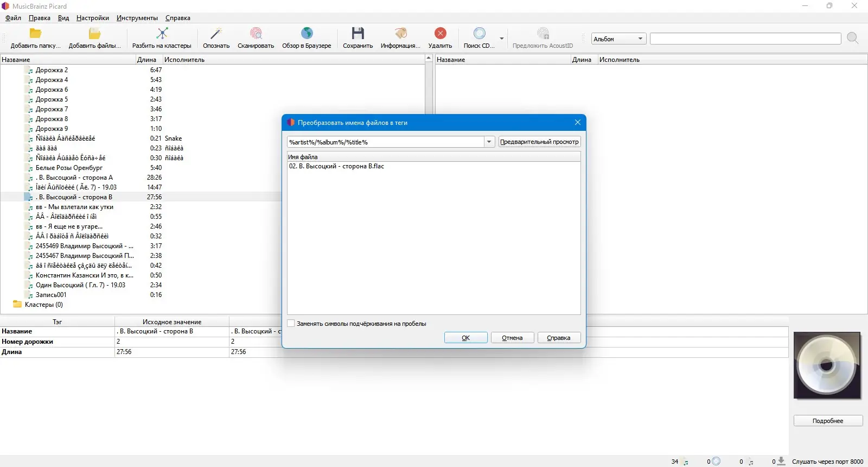The width and height of the screenshot is (868, 467).
Task: Select В. Высоцкий - сторона А file
Action: click(x=74, y=178)
